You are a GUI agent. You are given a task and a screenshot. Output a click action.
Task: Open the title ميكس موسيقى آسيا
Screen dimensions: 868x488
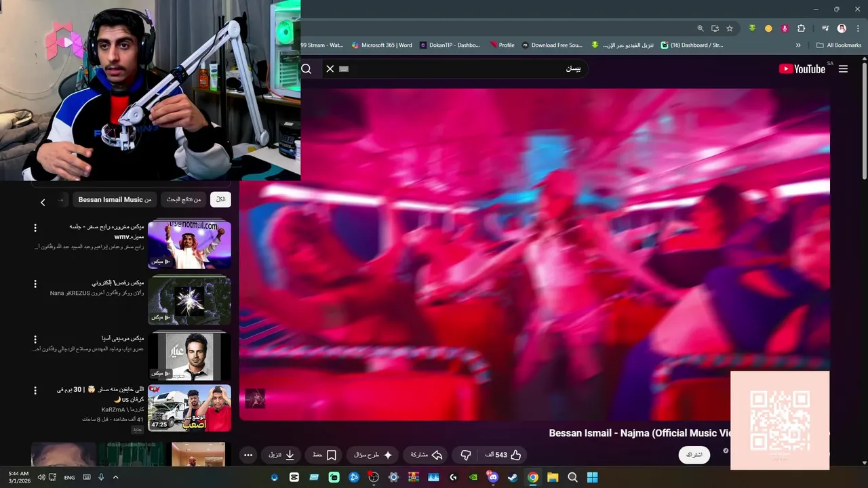(123, 338)
